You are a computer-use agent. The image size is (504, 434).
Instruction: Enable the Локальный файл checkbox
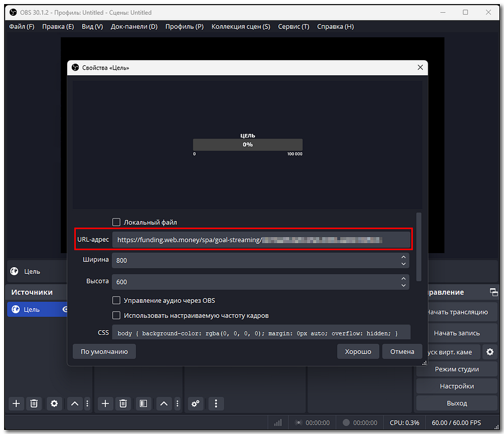pos(116,222)
